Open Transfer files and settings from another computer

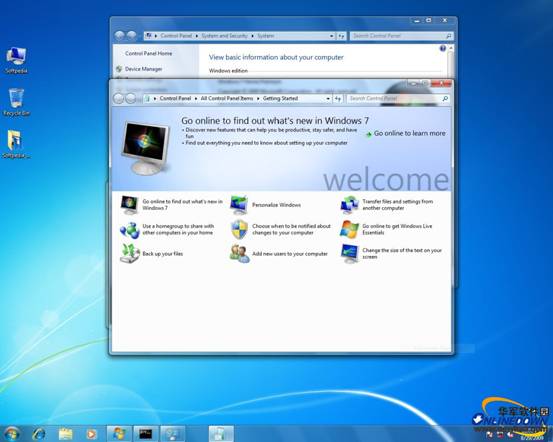coord(387,205)
